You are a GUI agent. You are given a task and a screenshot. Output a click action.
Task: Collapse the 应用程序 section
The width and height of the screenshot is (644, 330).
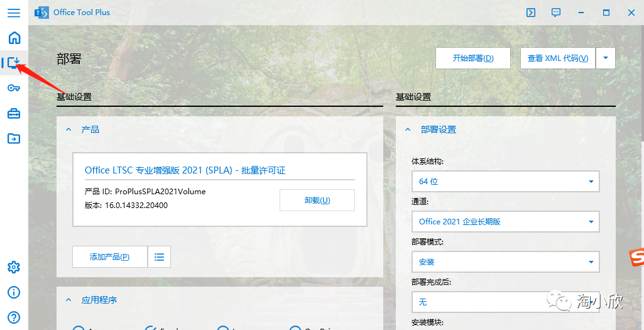[68, 300]
